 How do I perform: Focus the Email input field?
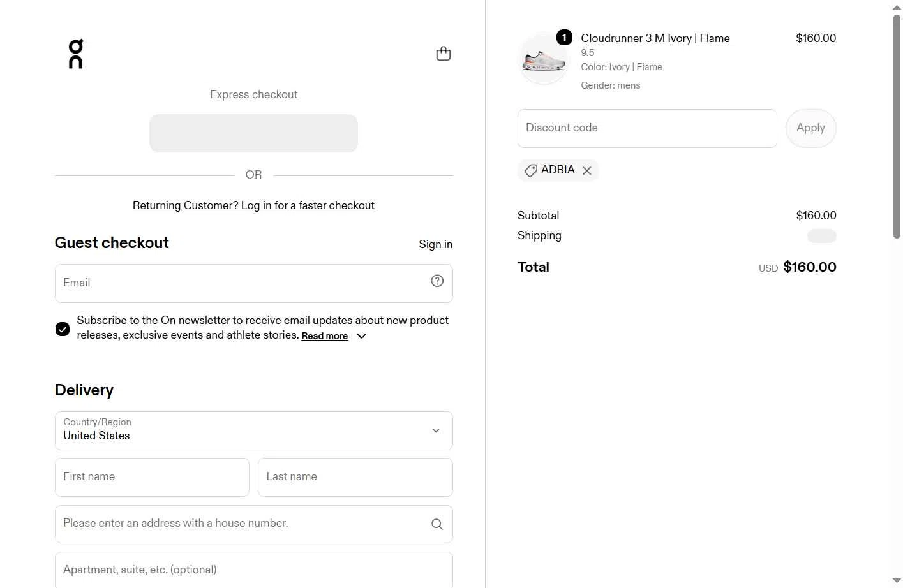click(x=254, y=283)
